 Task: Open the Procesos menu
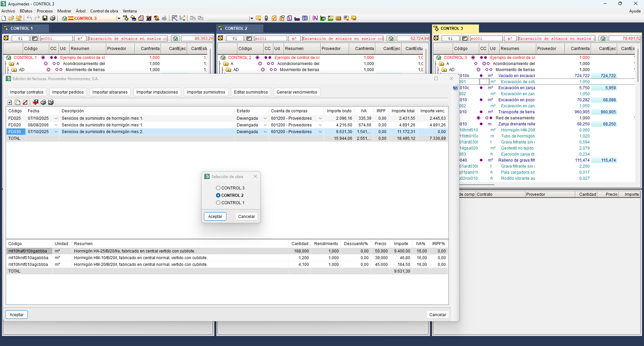(x=45, y=11)
